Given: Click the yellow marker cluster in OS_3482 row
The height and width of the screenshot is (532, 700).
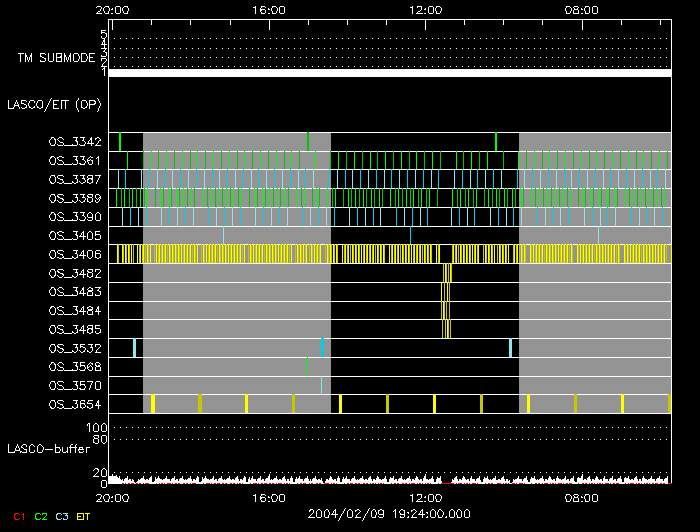Looking at the screenshot, I should click(447, 273).
